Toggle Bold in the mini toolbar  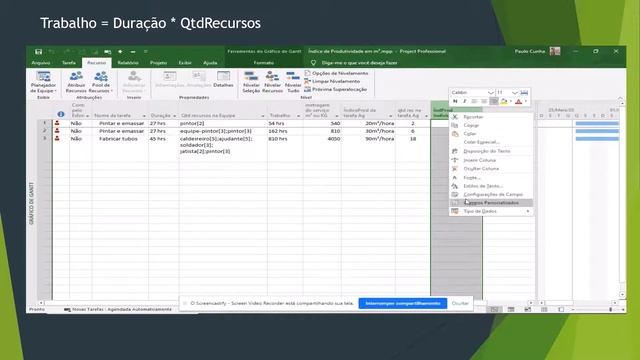[455, 101]
